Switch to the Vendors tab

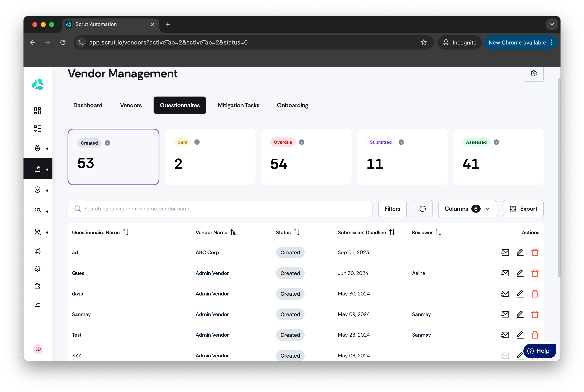(x=131, y=105)
